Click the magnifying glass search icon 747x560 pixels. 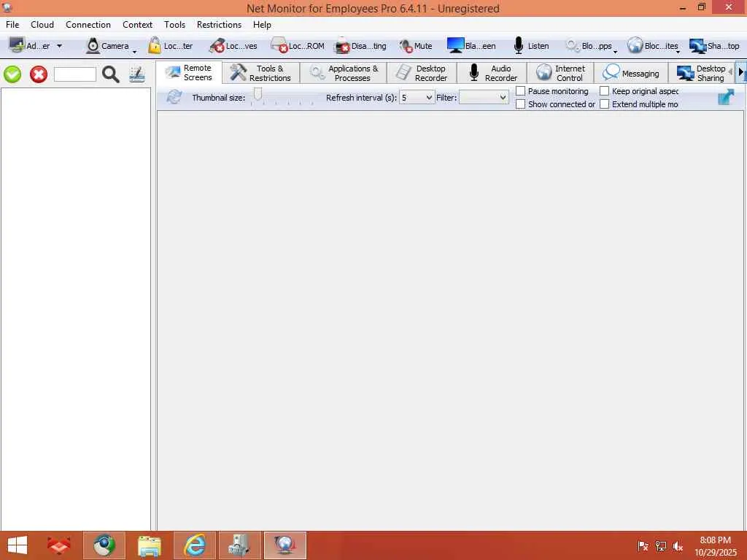pyautogui.click(x=111, y=74)
